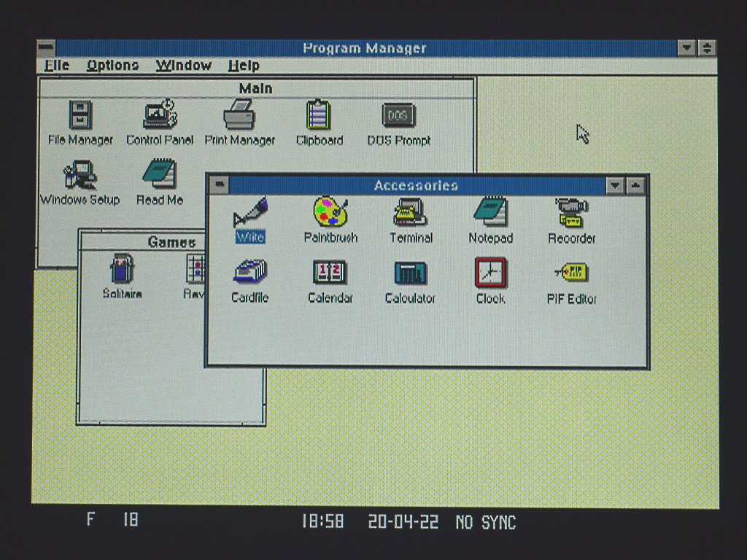Click the Solitaire label text
Image resolution: width=747 pixels, height=560 pixels.
pos(123,293)
